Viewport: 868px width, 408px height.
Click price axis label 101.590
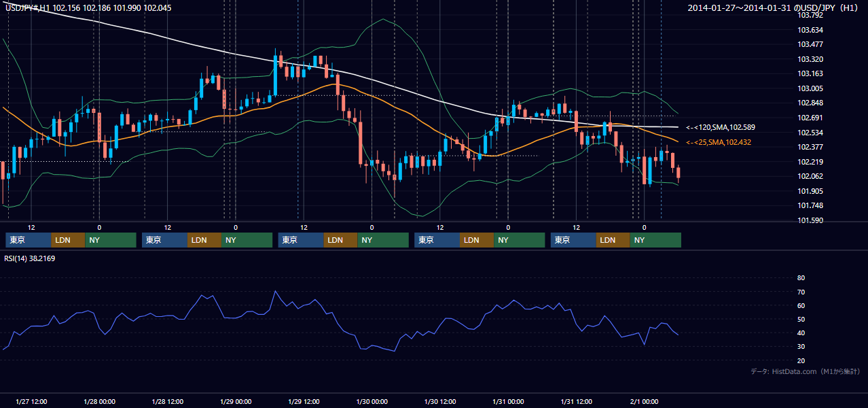click(810, 220)
